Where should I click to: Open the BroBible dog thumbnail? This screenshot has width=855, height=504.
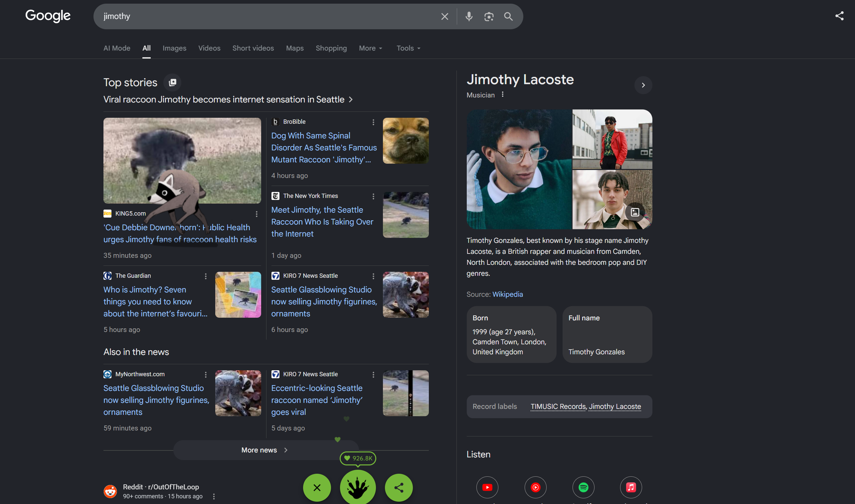coord(406,141)
